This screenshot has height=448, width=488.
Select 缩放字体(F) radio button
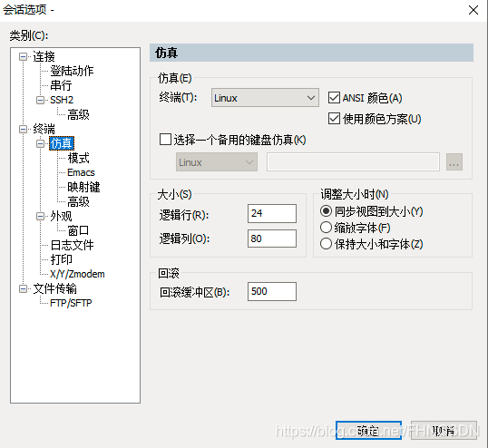click(x=326, y=228)
